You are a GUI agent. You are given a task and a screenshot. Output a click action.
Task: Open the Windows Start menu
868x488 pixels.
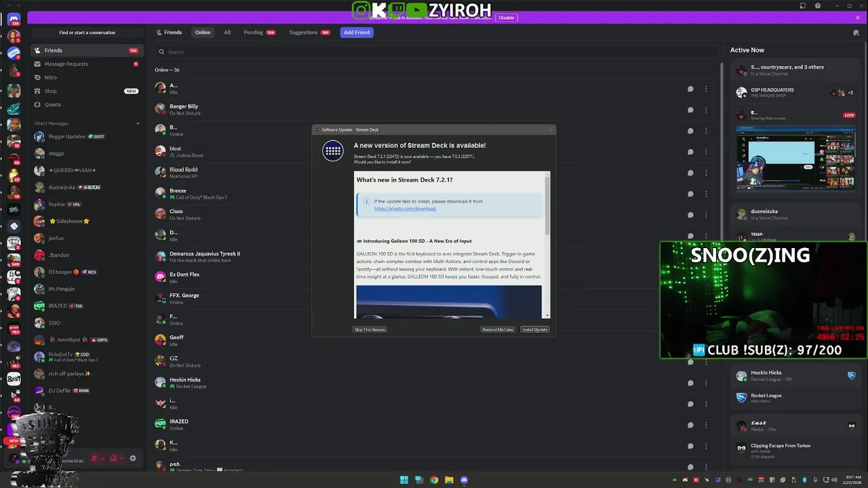click(404, 480)
